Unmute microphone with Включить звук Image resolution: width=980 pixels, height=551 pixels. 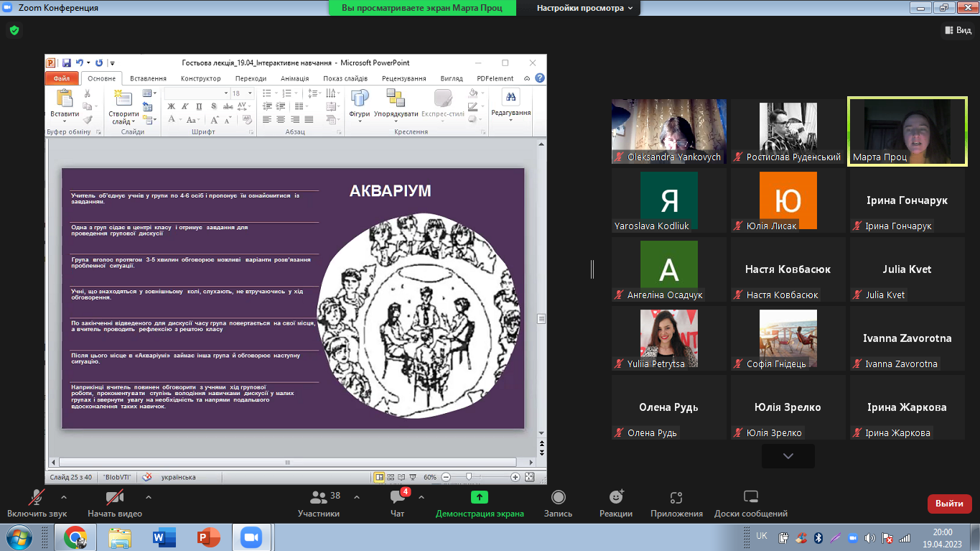click(37, 498)
